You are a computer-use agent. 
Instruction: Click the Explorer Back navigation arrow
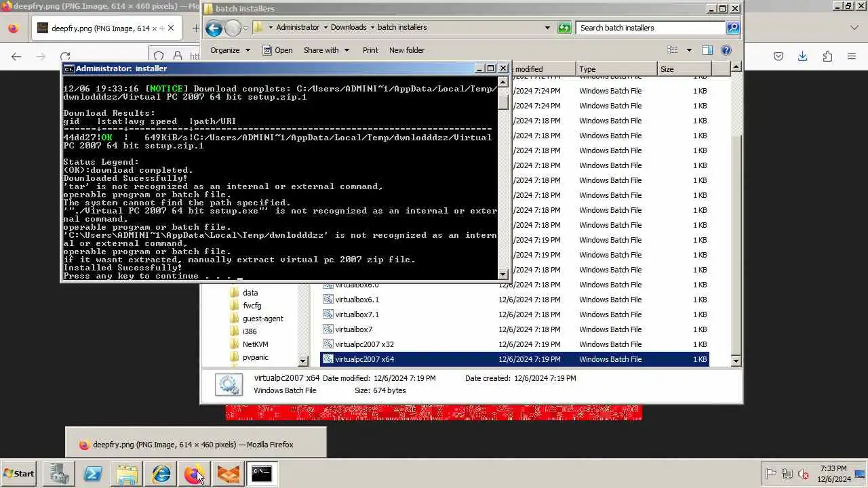tap(214, 28)
